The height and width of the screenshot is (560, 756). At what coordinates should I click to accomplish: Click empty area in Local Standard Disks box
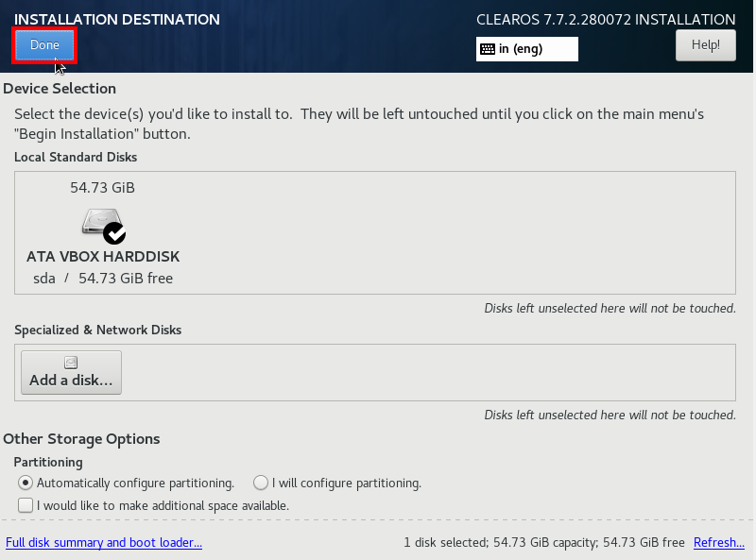pyautogui.click(x=458, y=232)
